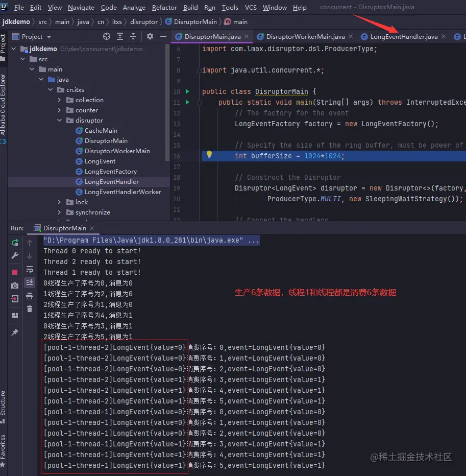This screenshot has width=466, height=476.
Task: Expand the synchronize package
Action: (60, 212)
